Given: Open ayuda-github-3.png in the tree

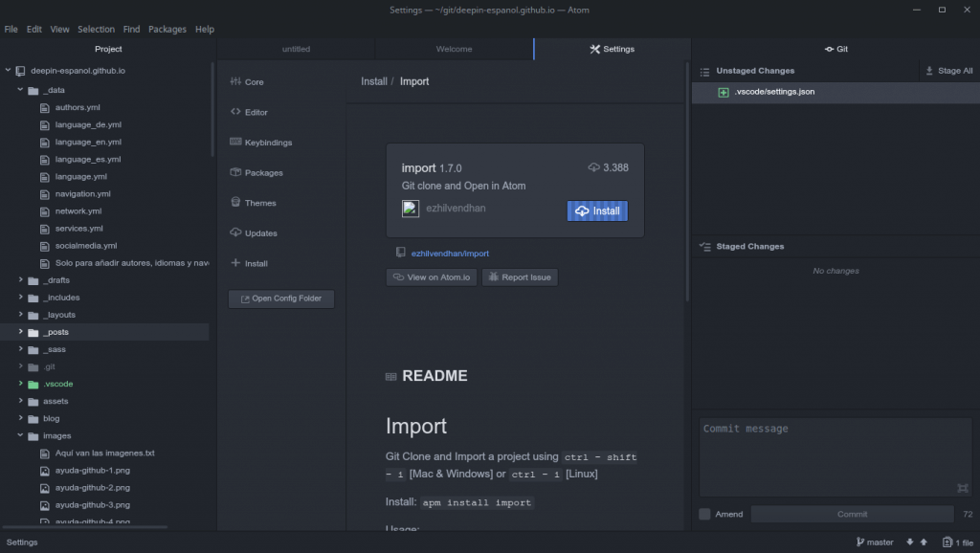Looking at the screenshot, I should pyautogui.click(x=93, y=505).
